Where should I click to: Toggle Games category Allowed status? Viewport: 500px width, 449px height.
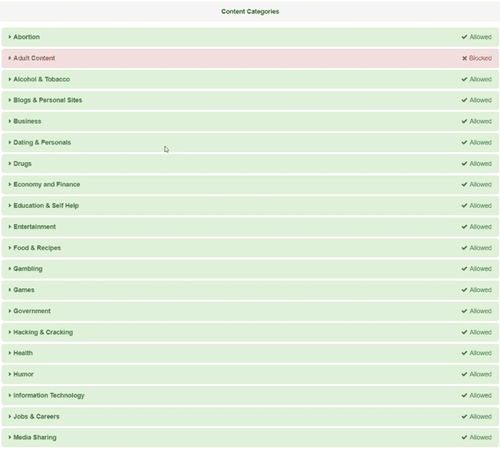[477, 290]
